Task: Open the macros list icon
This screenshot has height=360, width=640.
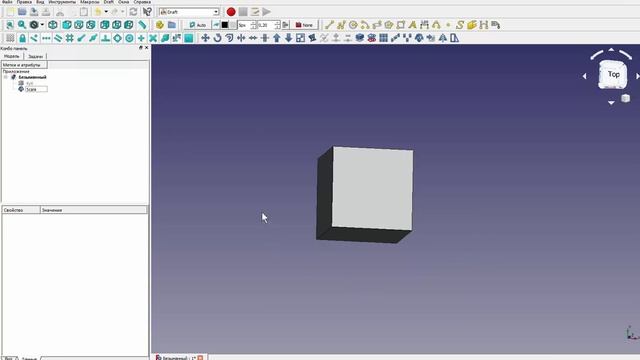Action: tap(255, 12)
